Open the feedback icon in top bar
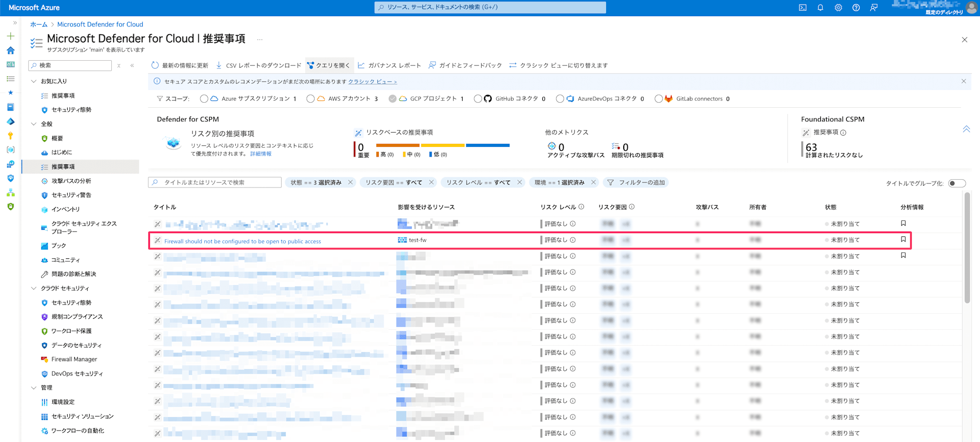This screenshot has width=980, height=442. 874,8
